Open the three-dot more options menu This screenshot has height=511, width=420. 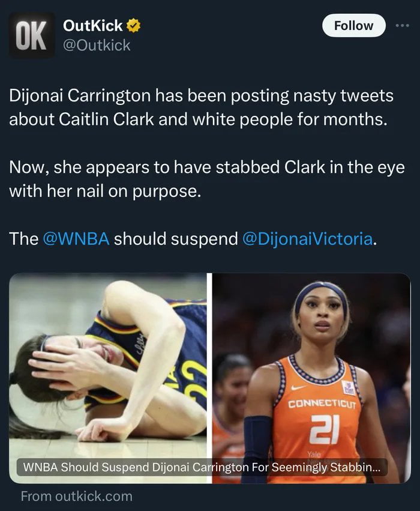tap(403, 25)
